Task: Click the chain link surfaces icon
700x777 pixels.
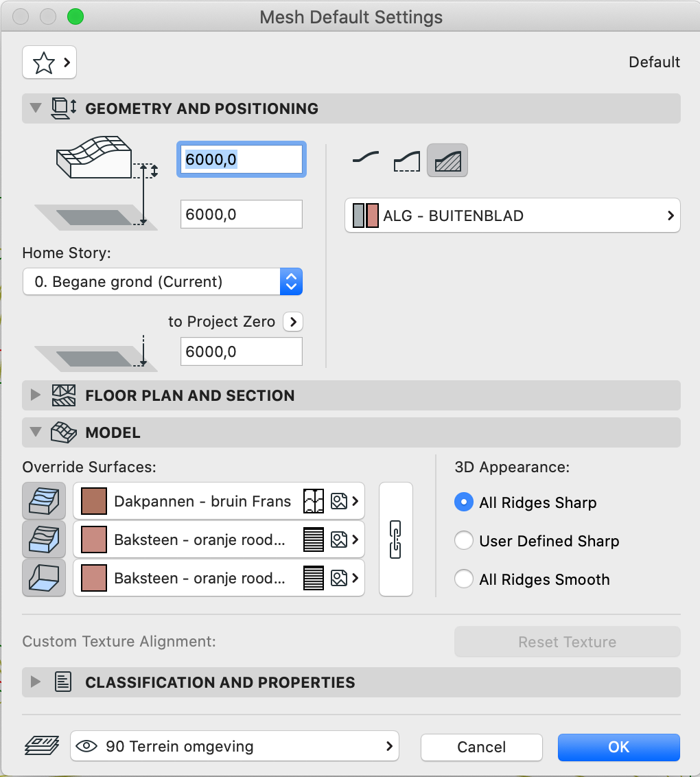Action: [x=395, y=539]
